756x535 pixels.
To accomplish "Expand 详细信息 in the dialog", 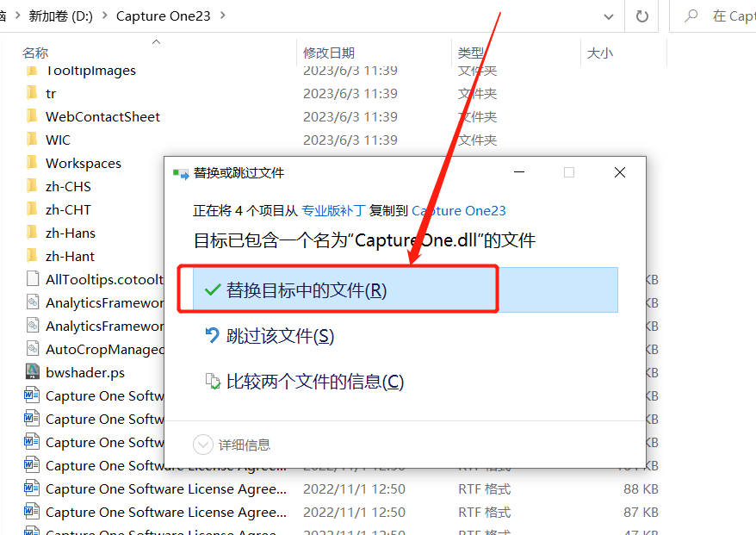I will coord(203,445).
